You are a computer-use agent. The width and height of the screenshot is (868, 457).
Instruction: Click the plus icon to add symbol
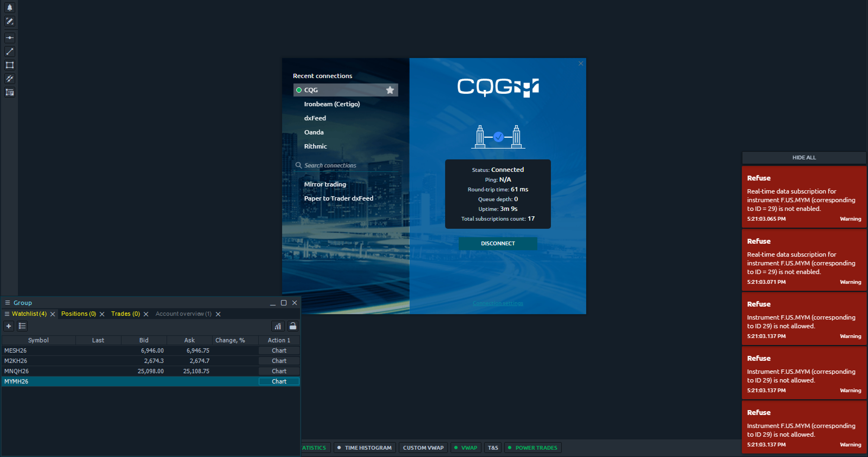coord(9,326)
